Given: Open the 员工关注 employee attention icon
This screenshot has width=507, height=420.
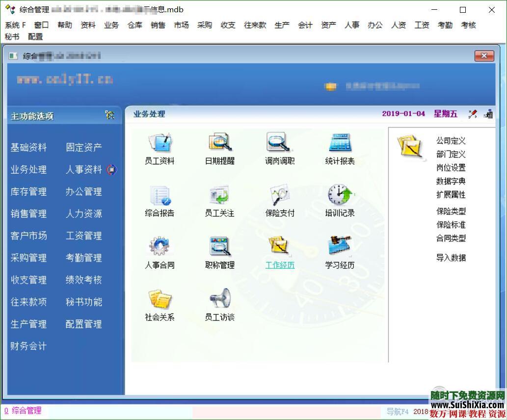Looking at the screenshot, I should [x=219, y=196].
